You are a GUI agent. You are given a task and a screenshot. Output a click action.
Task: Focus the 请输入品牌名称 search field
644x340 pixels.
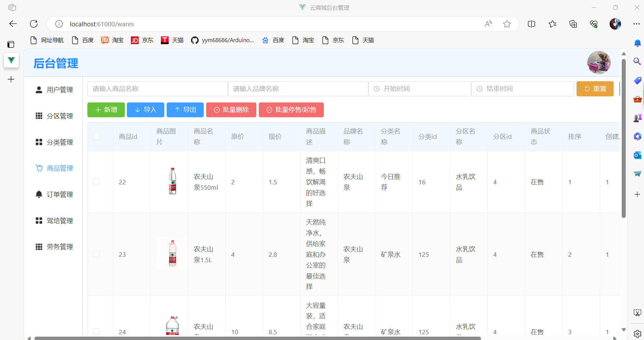pyautogui.click(x=298, y=89)
